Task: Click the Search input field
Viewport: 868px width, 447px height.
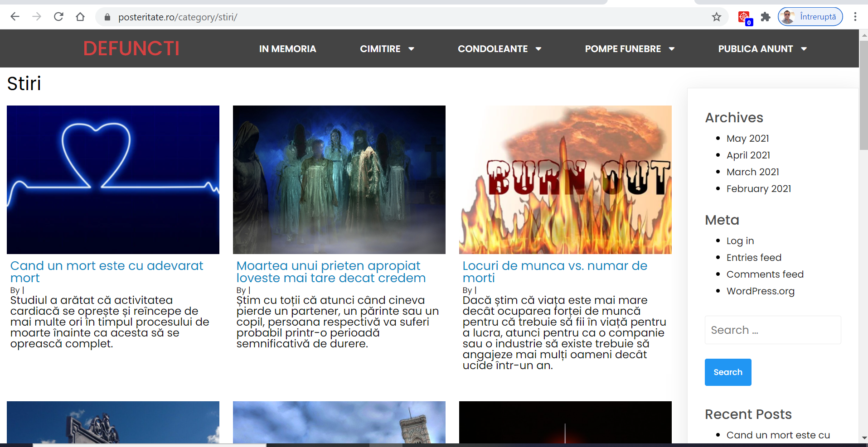Action: click(x=772, y=330)
